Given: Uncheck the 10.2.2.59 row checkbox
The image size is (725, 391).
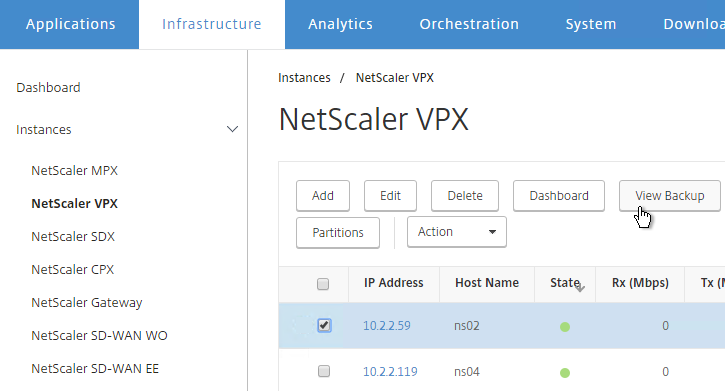Looking at the screenshot, I should coord(324,325).
